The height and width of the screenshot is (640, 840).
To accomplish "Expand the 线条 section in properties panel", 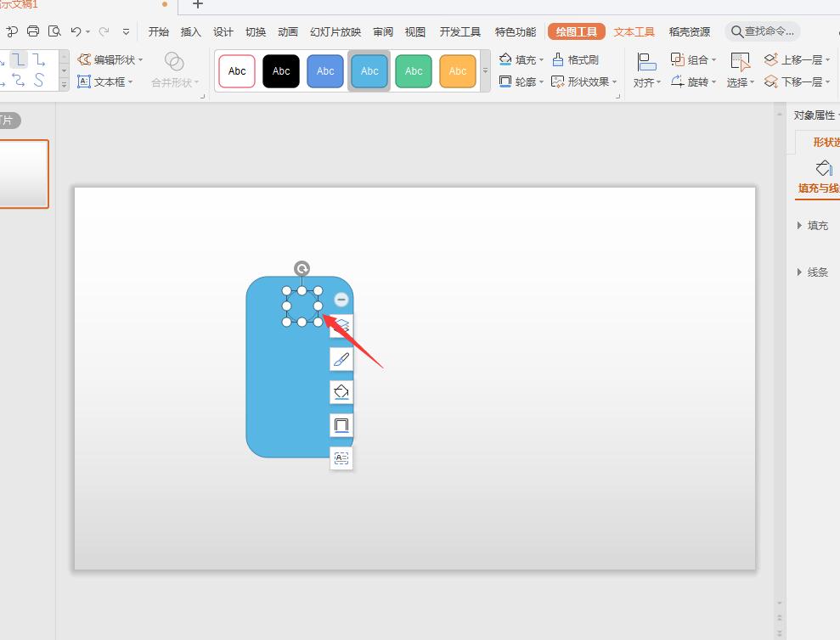I will tap(813, 272).
